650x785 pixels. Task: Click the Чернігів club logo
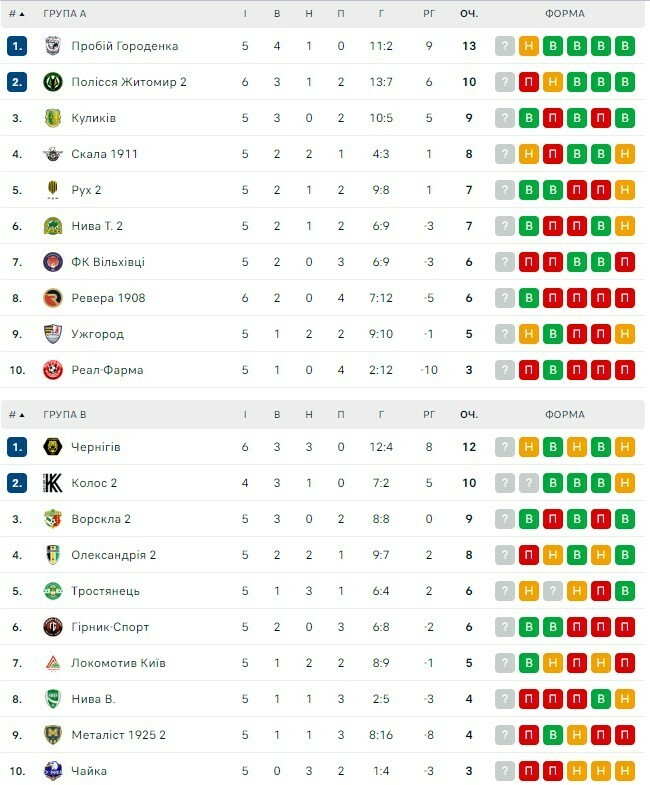click(53, 447)
